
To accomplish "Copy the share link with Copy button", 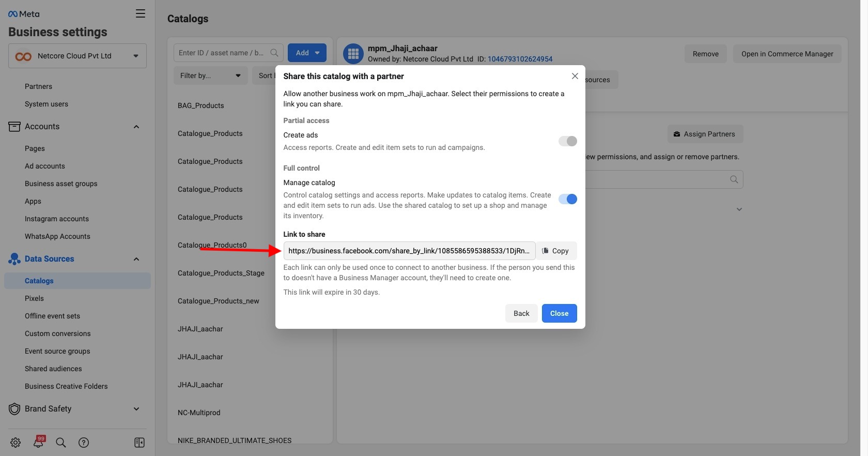I will click(556, 251).
